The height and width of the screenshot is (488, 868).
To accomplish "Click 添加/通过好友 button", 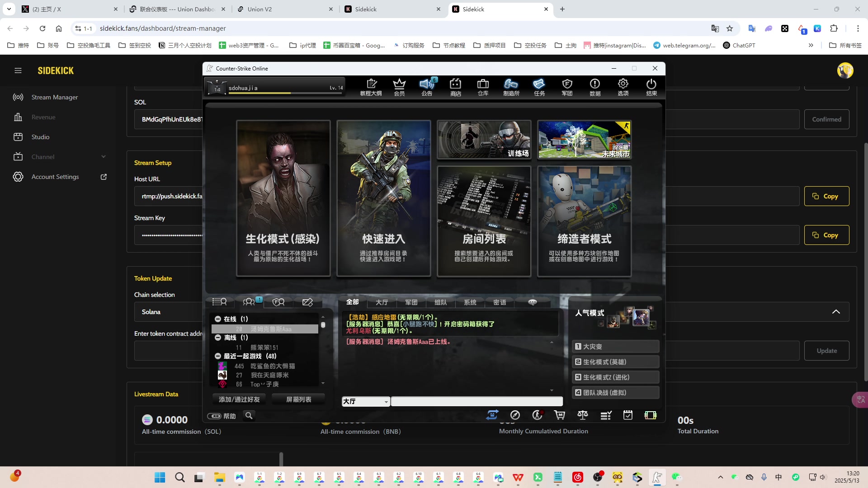I will pyautogui.click(x=239, y=399).
